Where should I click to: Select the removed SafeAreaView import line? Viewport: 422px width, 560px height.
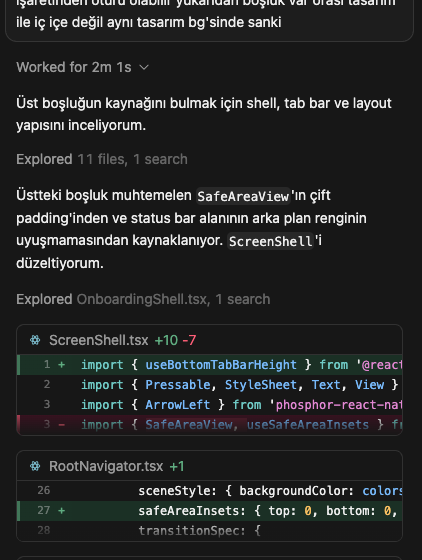[x=210, y=425]
